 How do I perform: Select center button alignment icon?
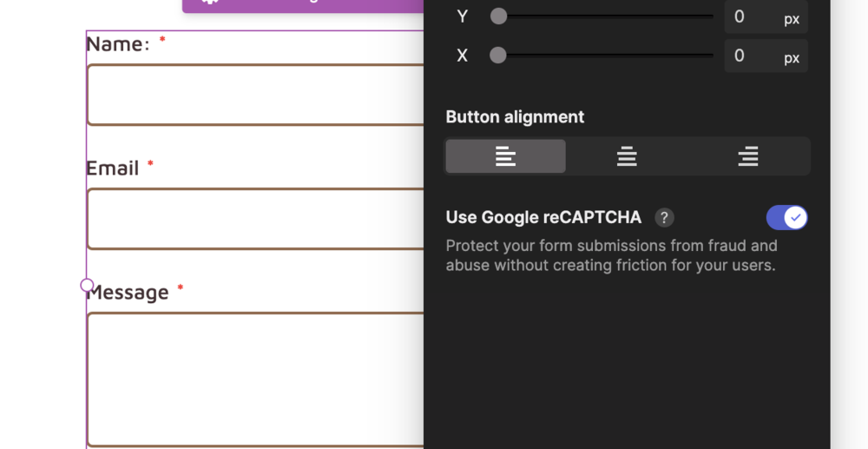coord(627,156)
